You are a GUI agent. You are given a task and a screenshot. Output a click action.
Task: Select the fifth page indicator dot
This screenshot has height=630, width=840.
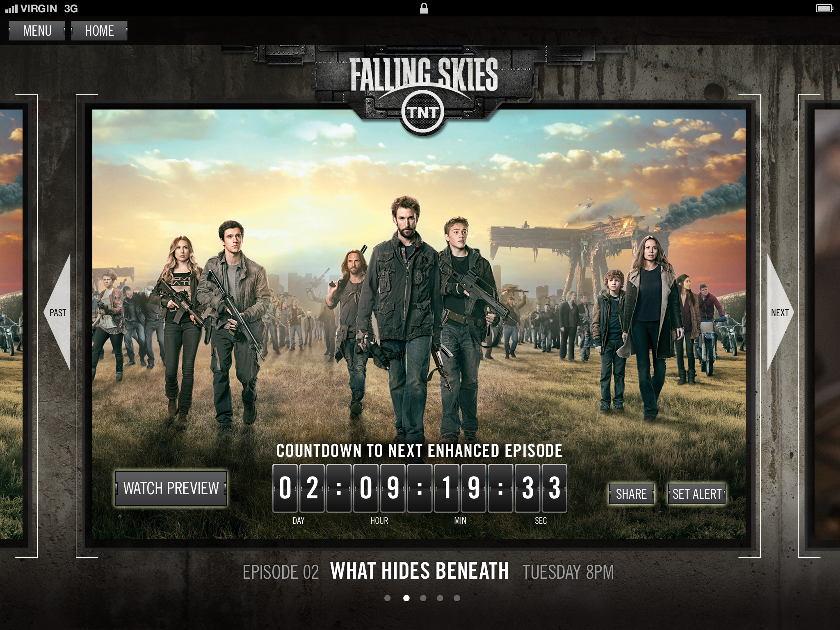457,598
